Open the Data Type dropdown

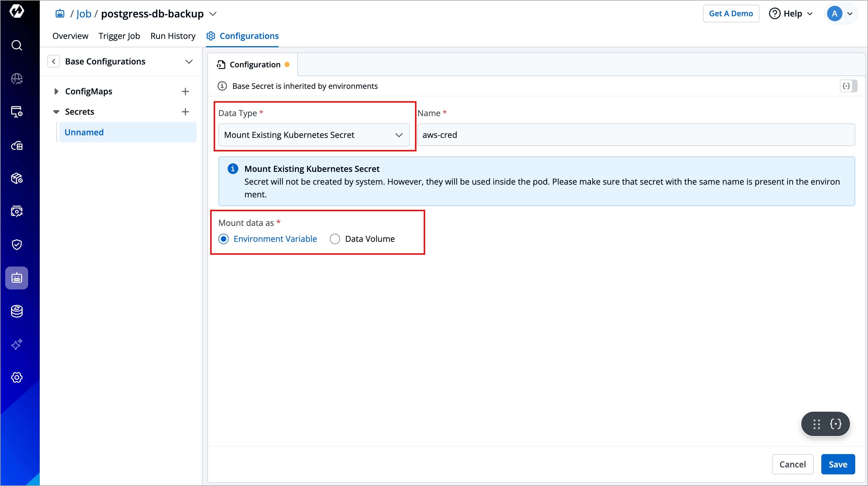(x=314, y=135)
